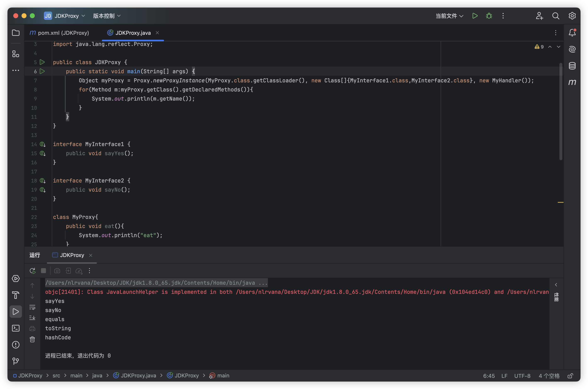
Task: Show implementations of MyInterface1 gutter icon
Action: click(x=43, y=144)
